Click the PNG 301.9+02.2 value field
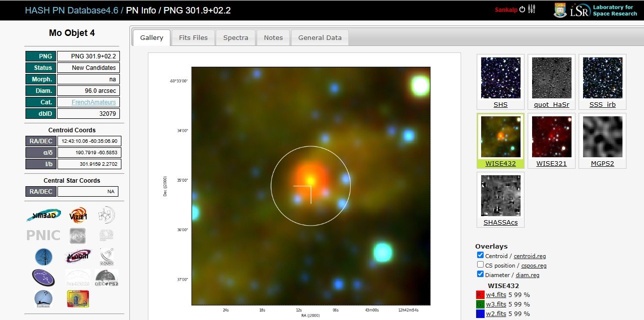This screenshot has height=320, width=644. pyautogui.click(x=88, y=56)
